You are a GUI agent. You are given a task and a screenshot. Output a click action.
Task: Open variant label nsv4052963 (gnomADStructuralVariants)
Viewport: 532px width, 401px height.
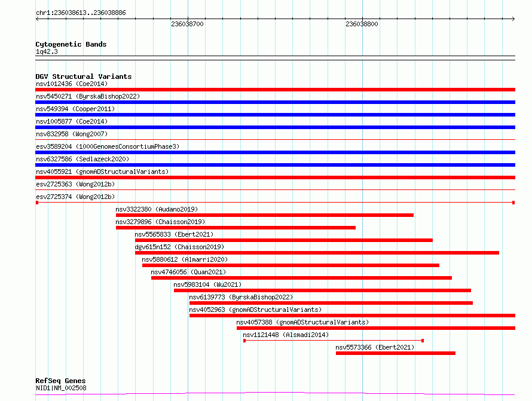pos(255,310)
